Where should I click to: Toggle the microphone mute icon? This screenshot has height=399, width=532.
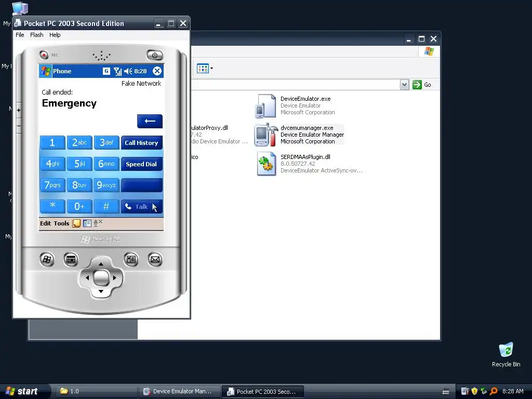[98, 223]
